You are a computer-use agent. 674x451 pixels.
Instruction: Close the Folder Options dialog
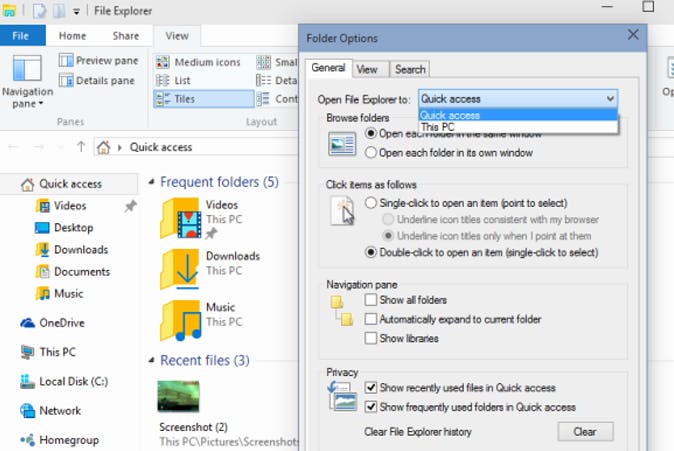[633, 35]
